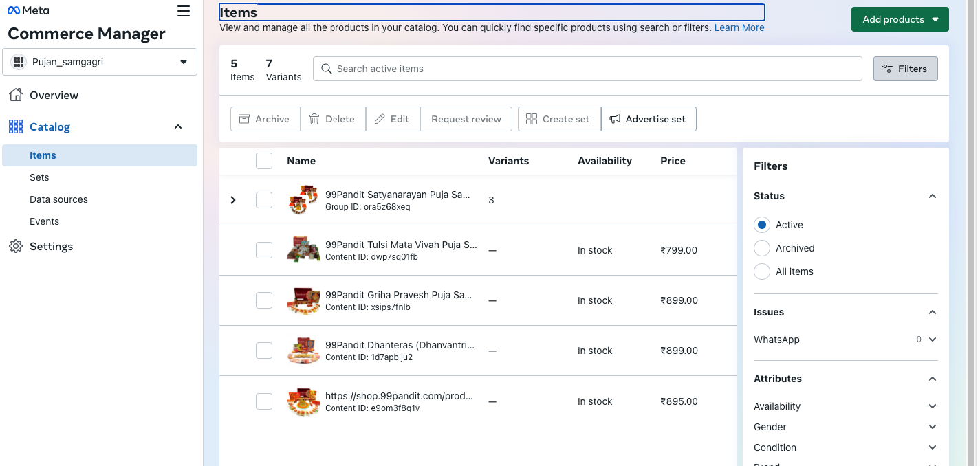This screenshot has width=980, height=466.
Task: Click the Meta logo
Action: (x=28, y=11)
